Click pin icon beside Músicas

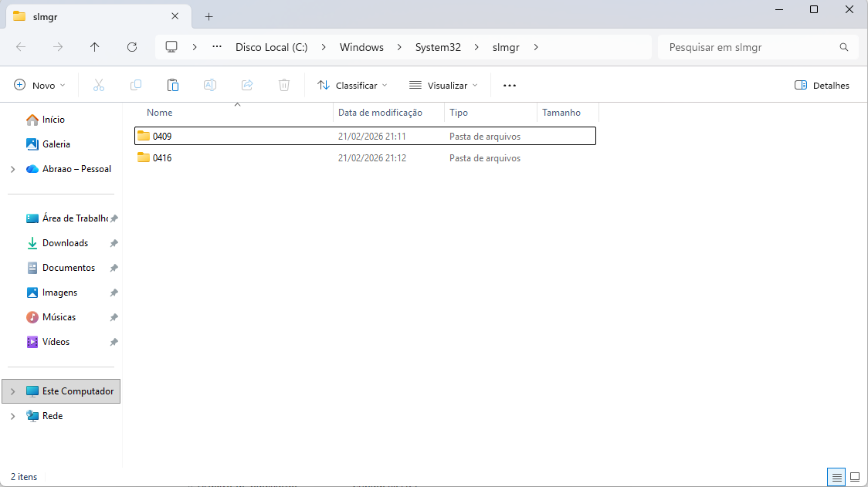(x=114, y=318)
